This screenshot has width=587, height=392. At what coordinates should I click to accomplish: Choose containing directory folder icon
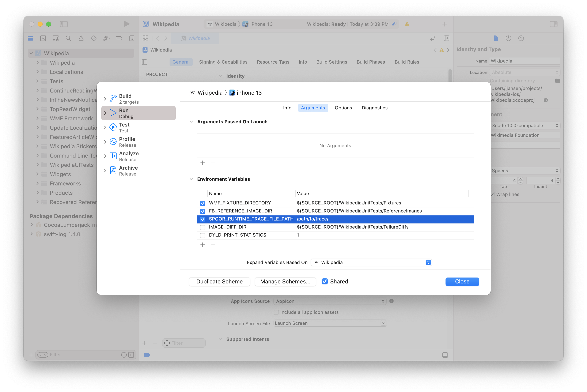557,81
